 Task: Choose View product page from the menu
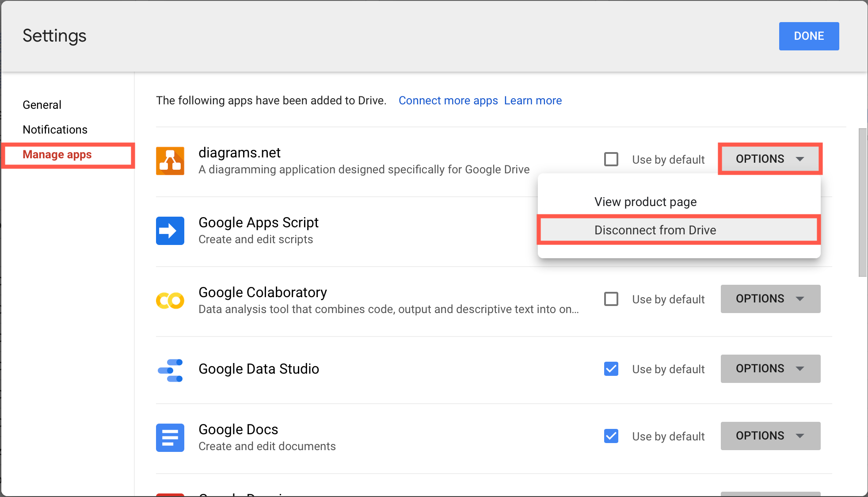point(645,202)
